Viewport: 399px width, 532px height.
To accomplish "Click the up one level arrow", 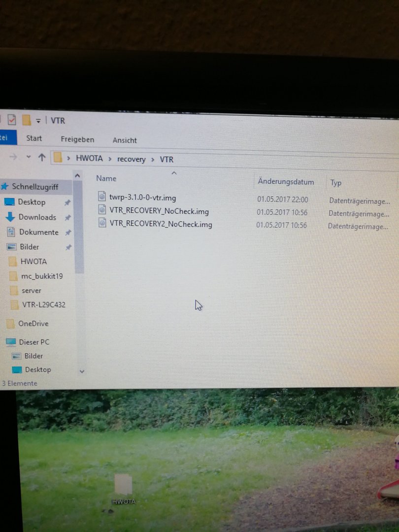I will tap(42, 157).
